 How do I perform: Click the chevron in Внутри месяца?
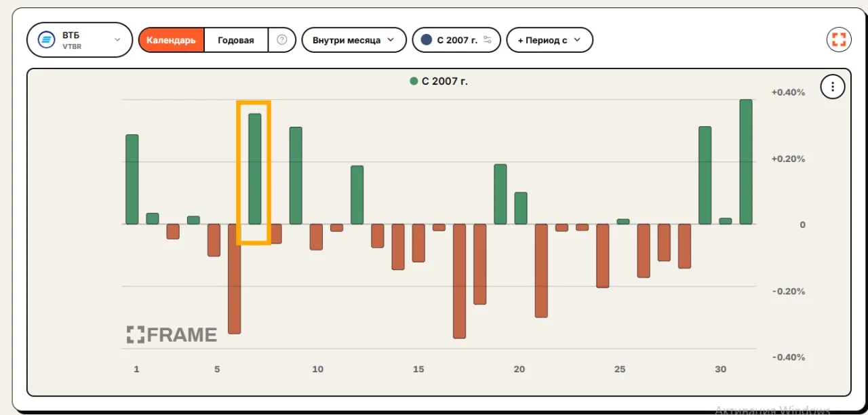click(x=391, y=40)
